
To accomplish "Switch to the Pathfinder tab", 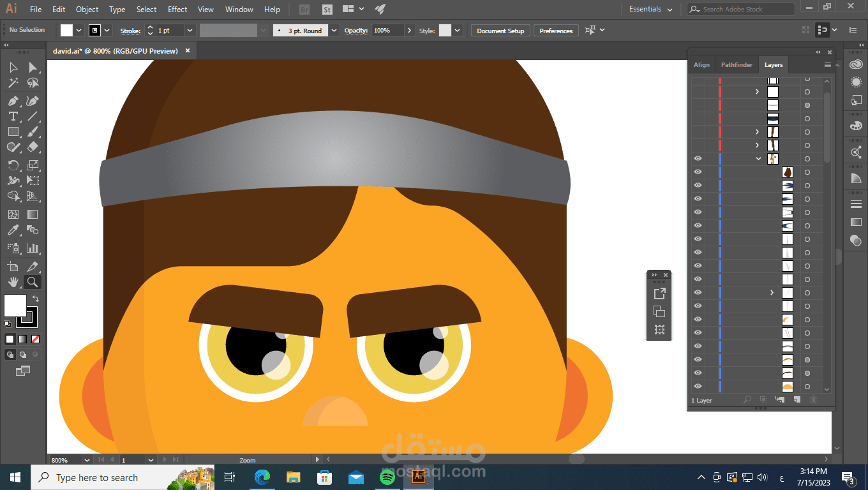I will (737, 65).
